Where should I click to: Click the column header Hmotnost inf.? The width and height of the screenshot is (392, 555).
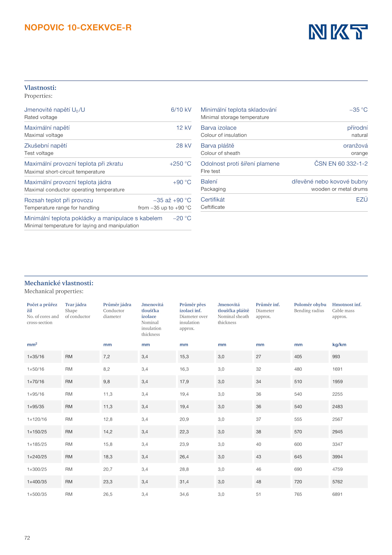point(347,305)
